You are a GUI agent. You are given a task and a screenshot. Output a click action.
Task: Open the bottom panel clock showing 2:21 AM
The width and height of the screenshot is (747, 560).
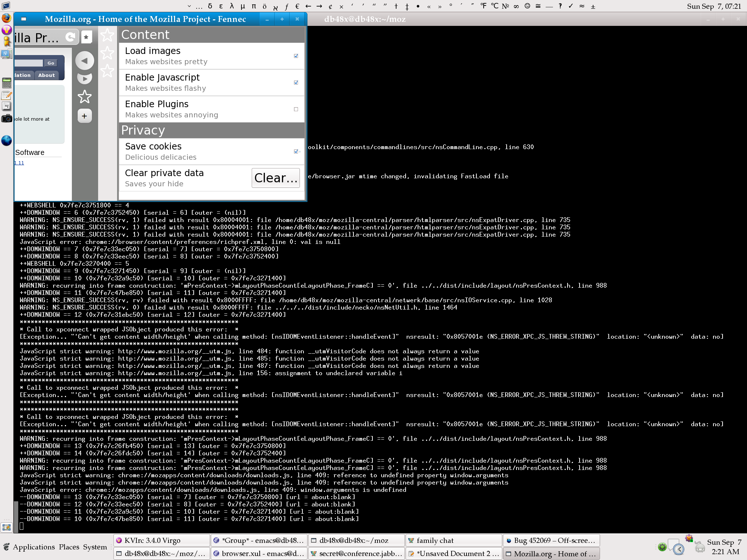tap(724, 547)
